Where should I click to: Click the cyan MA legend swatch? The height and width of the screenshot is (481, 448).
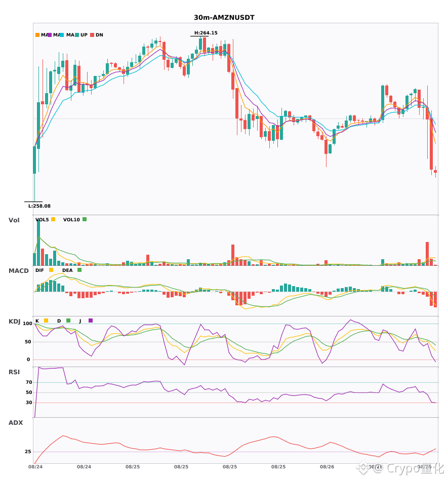pyautogui.click(x=62, y=35)
